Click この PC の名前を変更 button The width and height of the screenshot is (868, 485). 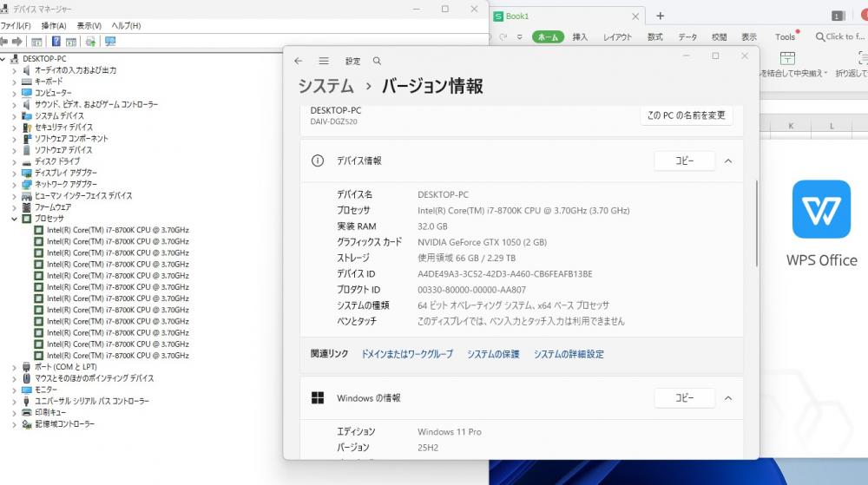(687, 115)
